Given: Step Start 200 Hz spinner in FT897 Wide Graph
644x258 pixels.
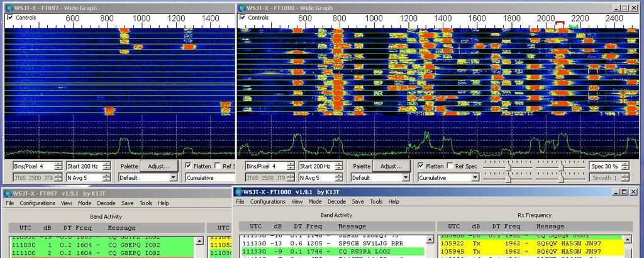Looking at the screenshot, I should [x=107, y=166].
